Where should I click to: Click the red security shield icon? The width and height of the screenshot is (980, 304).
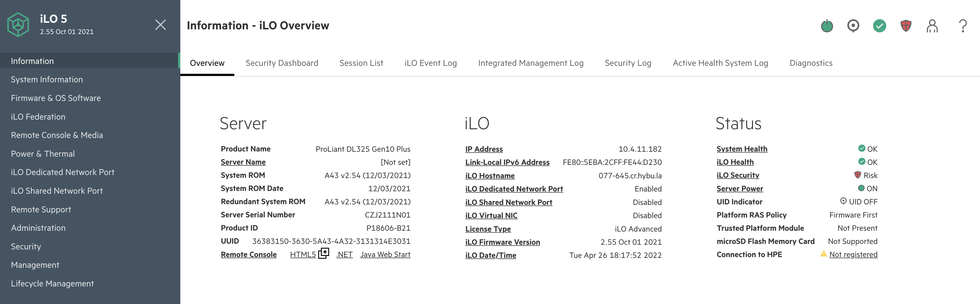tap(906, 26)
